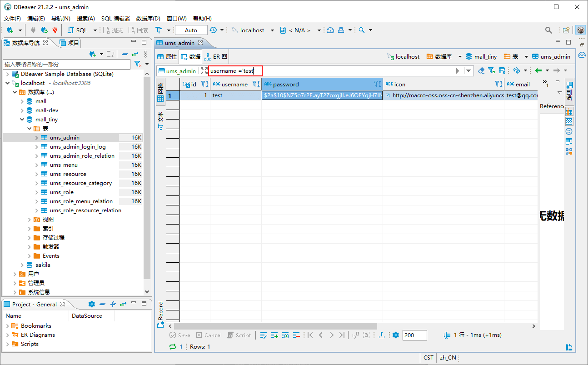Click the refresh data icon in filter bar
Screen dimensions: 588x365
[516, 70]
